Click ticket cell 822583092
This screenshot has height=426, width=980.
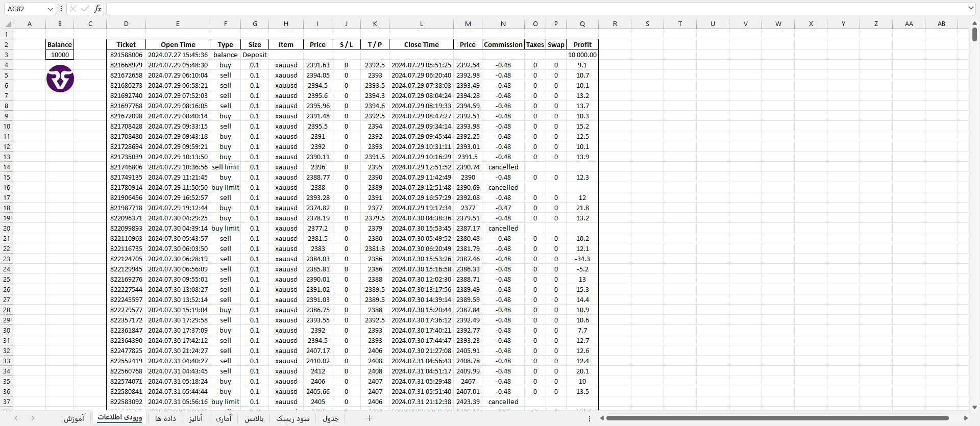[x=126, y=402]
